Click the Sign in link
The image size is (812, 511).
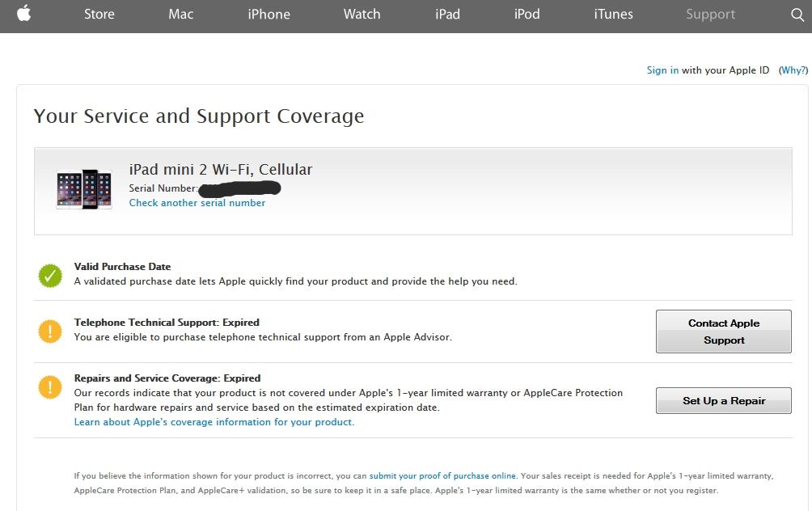[662, 70]
